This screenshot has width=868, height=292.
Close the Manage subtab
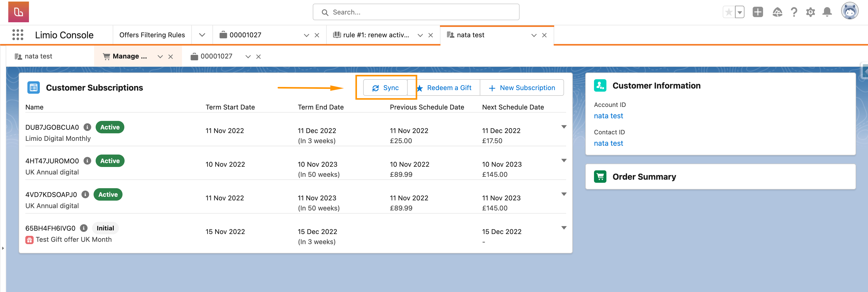(x=171, y=57)
